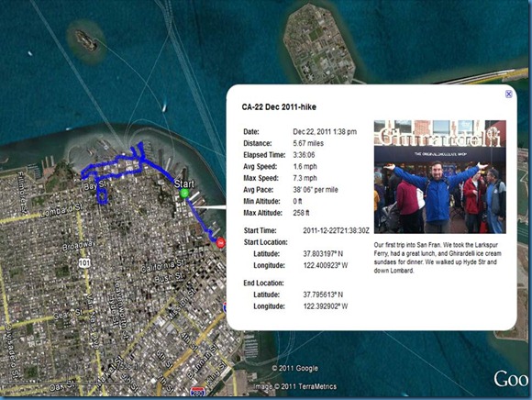532x400 pixels.
Task: Click the 'Bush St' map label
Action: [x=169, y=278]
